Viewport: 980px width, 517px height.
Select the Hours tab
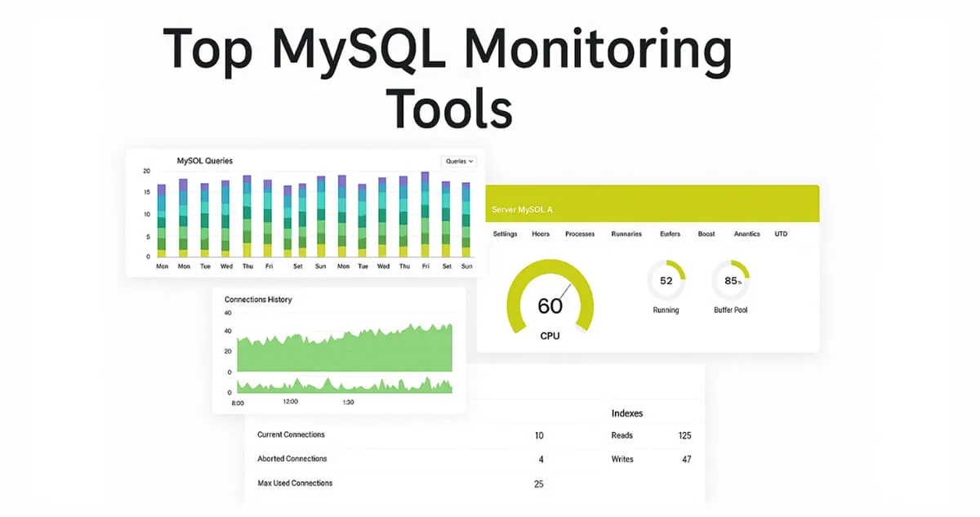coord(540,234)
